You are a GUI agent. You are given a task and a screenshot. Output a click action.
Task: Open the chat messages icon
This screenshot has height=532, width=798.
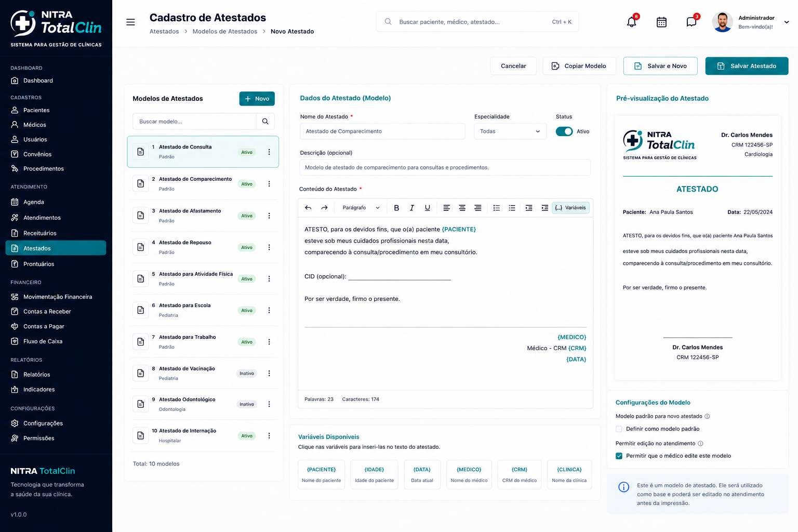pyautogui.click(x=691, y=22)
